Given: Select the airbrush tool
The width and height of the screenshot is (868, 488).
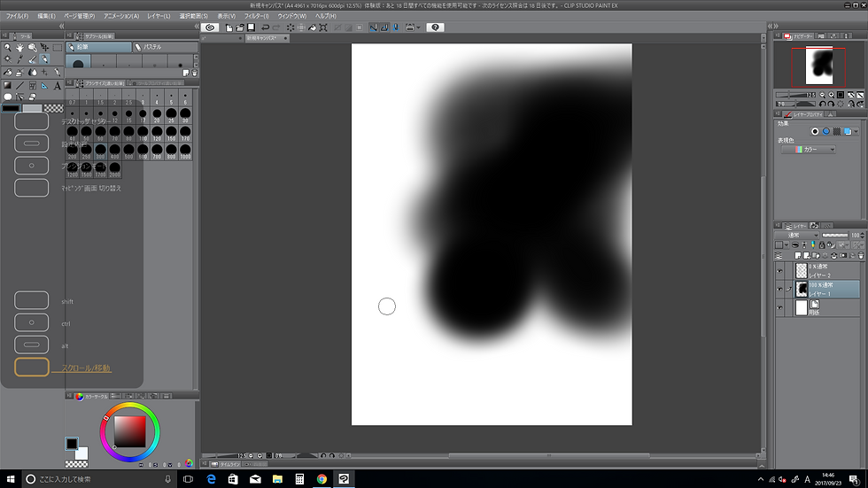Looking at the screenshot, I should click(x=19, y=73).
